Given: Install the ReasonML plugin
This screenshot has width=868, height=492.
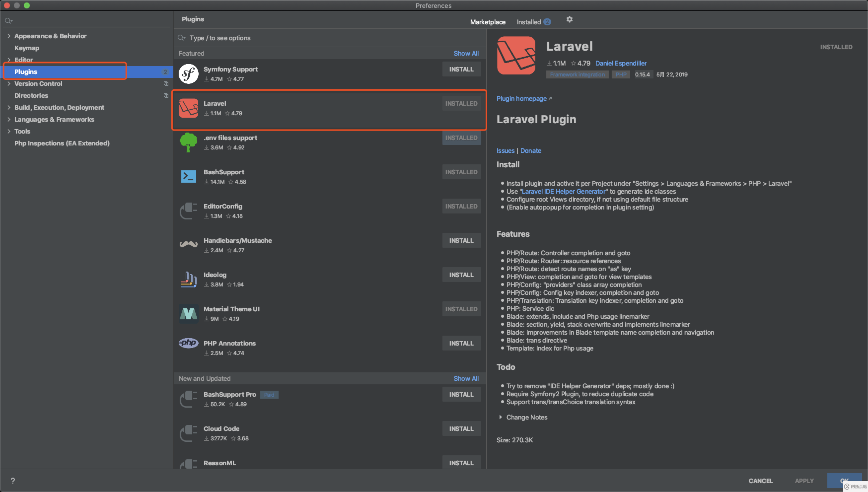Looking at the screenshot, I should [x=461, y=462].
